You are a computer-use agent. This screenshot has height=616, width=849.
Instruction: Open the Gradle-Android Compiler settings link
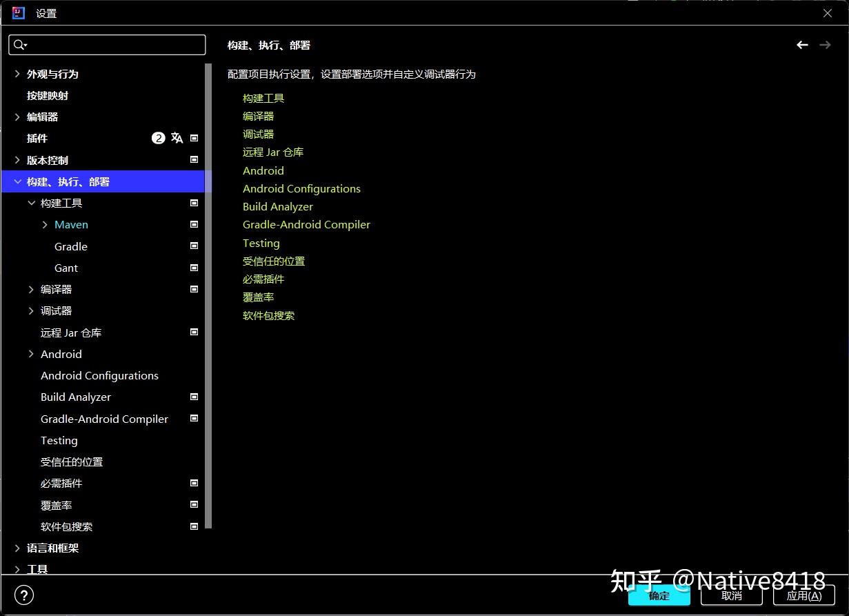point(306,224)
